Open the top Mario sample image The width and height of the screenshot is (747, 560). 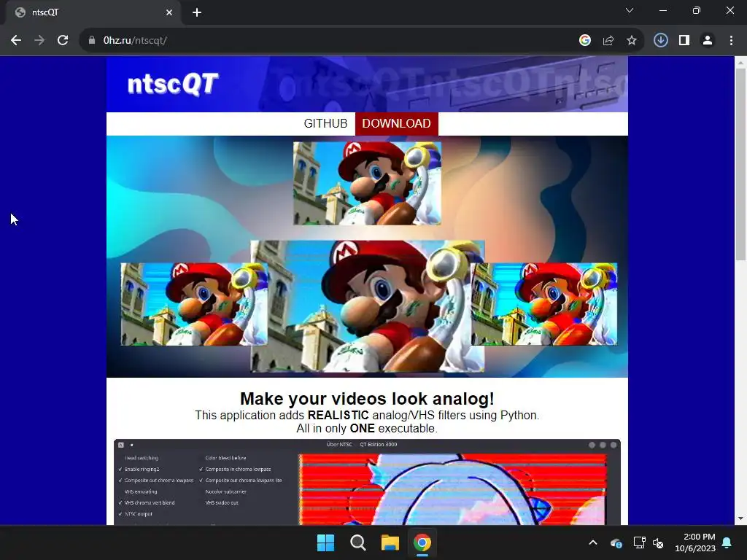click(x=367, y=183)
